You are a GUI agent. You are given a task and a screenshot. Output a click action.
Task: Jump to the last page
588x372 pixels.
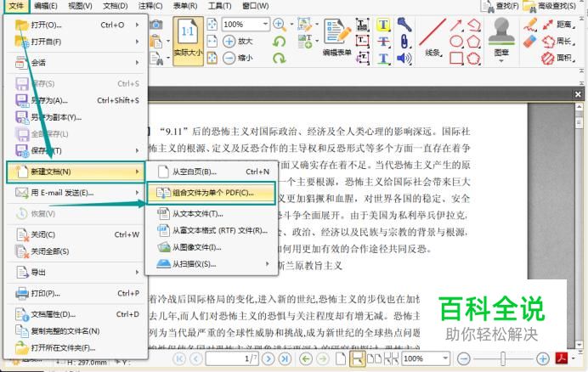(x=285, y=359)
